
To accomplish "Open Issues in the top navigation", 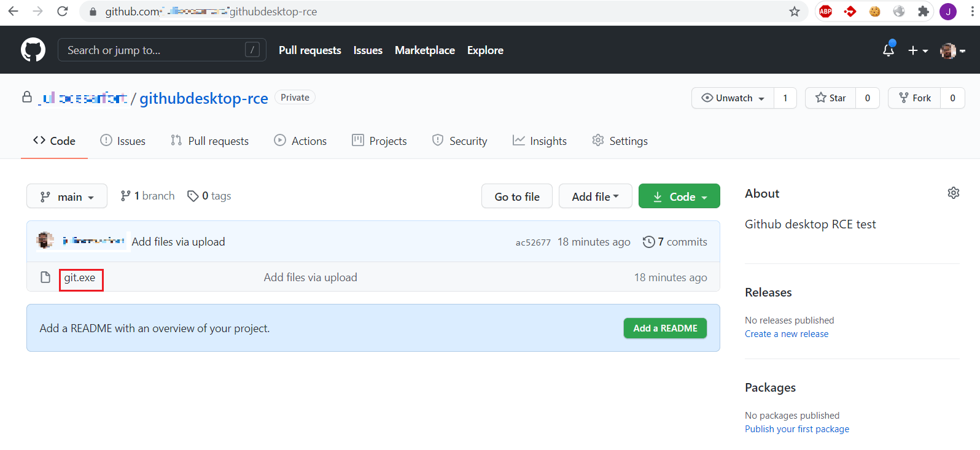I will tap(368, 50).
